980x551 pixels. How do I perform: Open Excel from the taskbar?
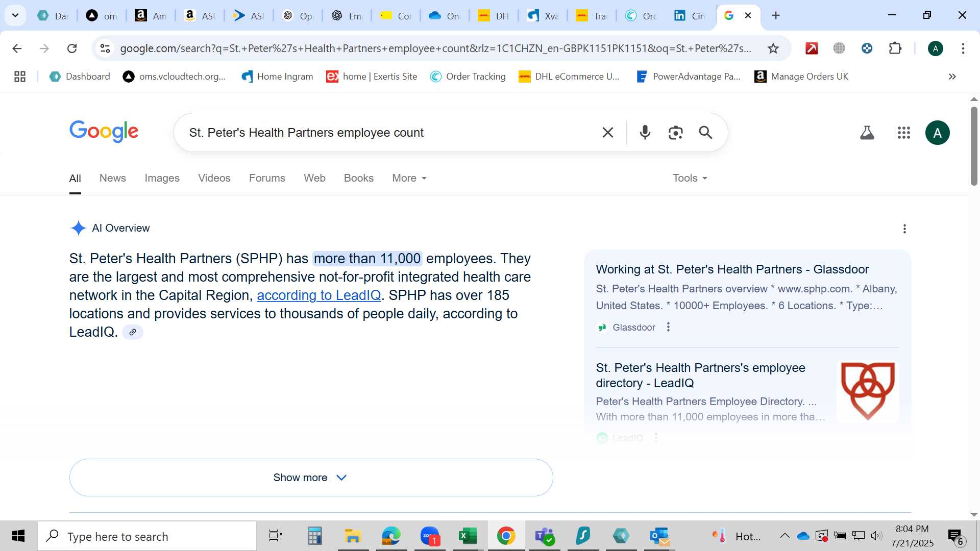point(468,536)
